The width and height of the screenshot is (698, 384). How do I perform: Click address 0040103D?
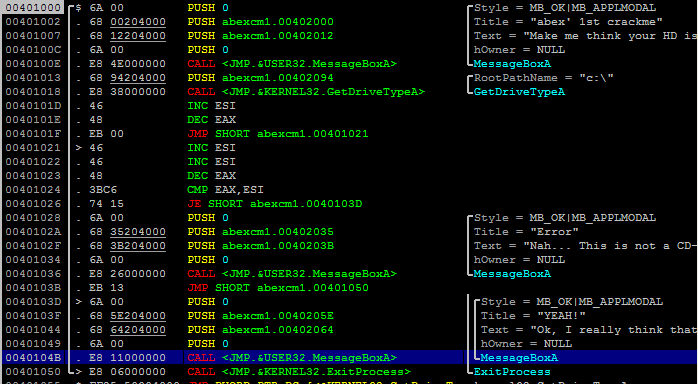pos(33,302)
